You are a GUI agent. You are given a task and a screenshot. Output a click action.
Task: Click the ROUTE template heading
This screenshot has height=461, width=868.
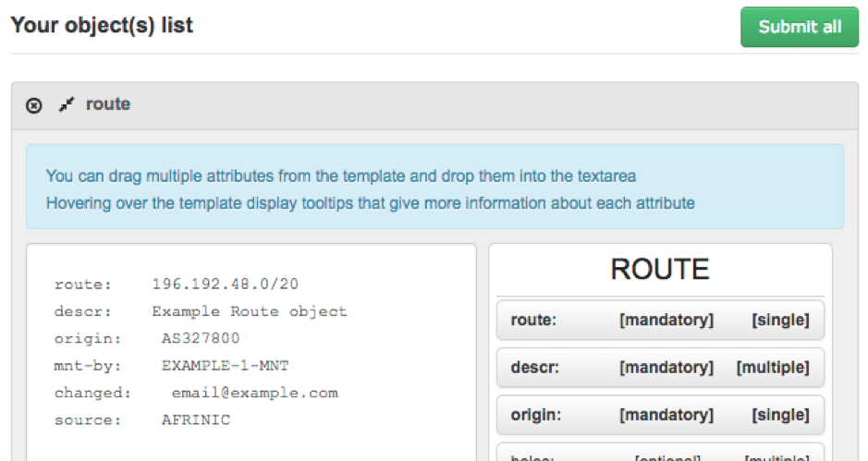(660, 270)
